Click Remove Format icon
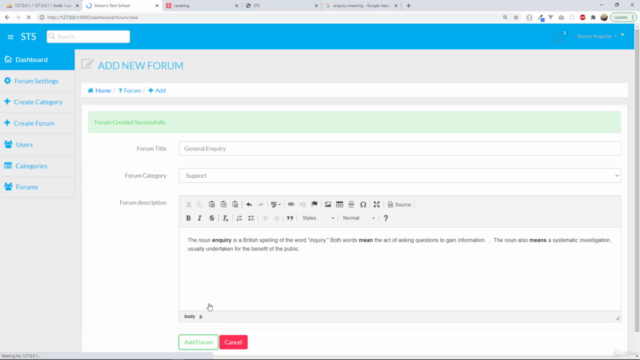640x360 pixels. (x=225, y=218)
